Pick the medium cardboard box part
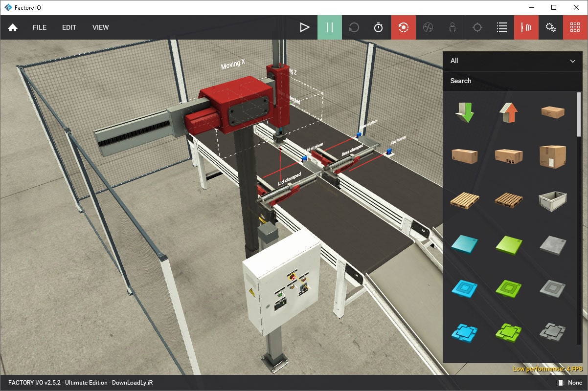The image size is (588, 391). [464, 156]
